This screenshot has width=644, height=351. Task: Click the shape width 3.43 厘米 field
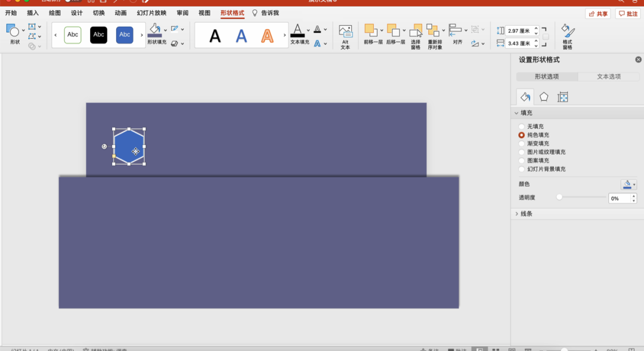[x=519, y=43]
